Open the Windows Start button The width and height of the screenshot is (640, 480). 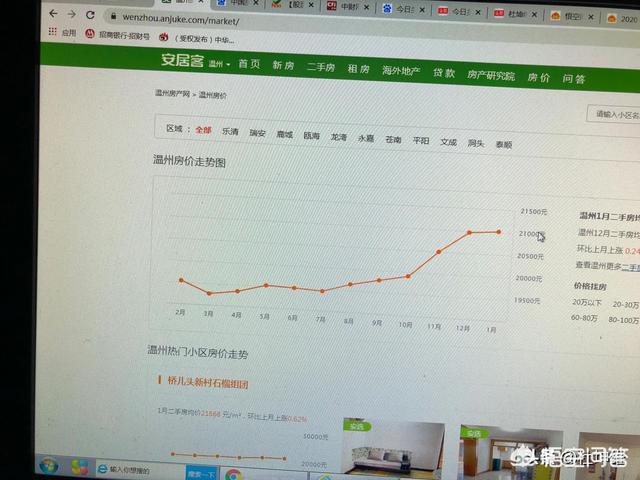point(49,466)
